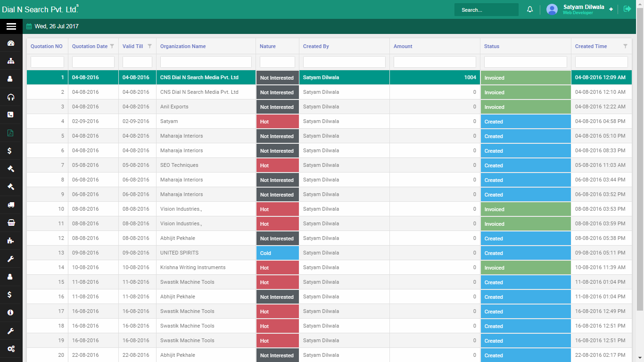Screen dimensions: 644x362
Task: Open the phone calls icon in sidebar
Action: pyautogui.click(x=11, y=115)
